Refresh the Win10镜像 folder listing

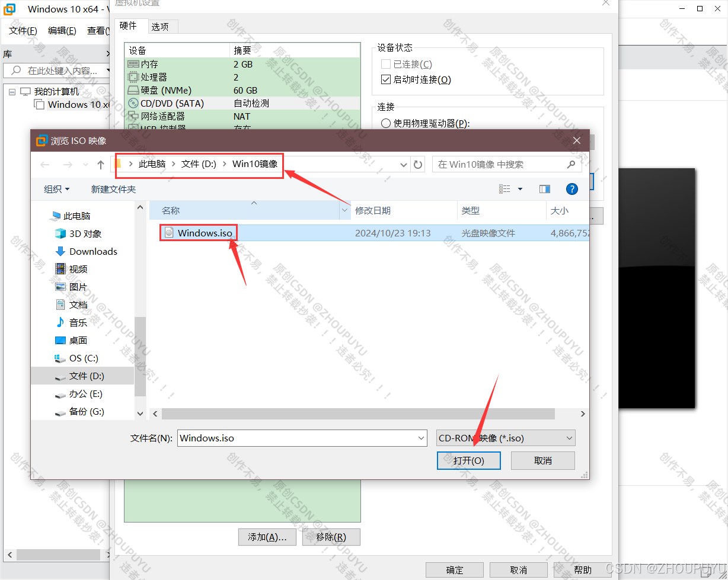[419, 165]
